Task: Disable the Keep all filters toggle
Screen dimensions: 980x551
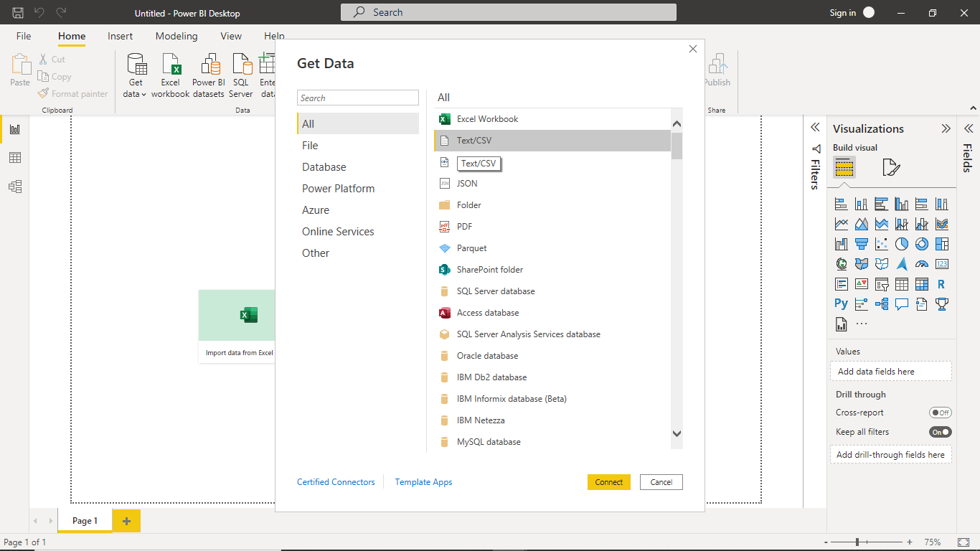Action: (x=940, y=431)
